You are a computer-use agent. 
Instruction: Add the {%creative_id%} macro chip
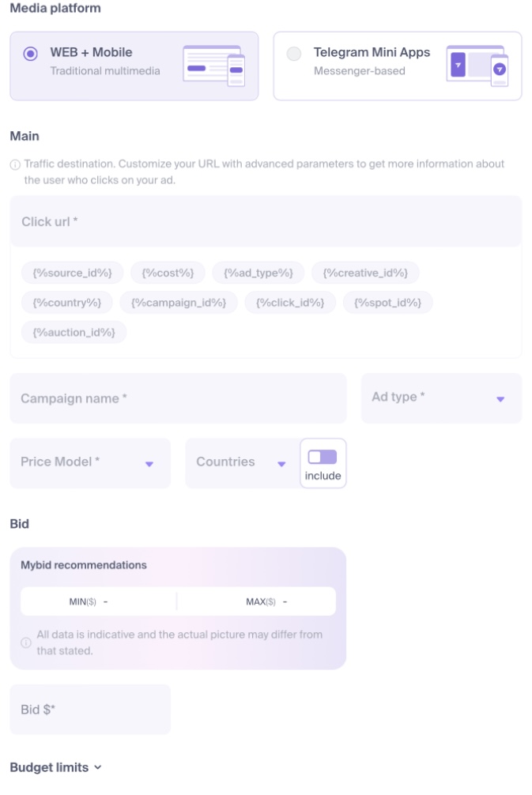tap(365, 273)
